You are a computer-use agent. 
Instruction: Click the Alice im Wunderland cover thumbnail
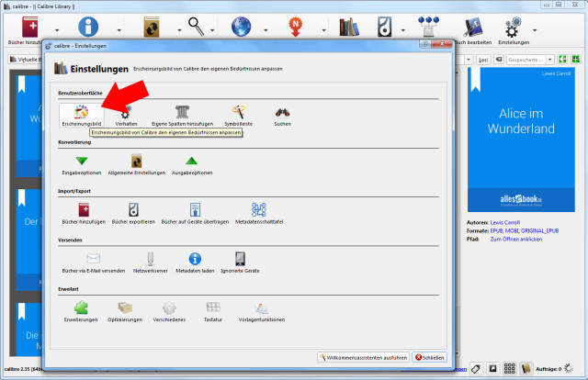(x=526, y=139)
